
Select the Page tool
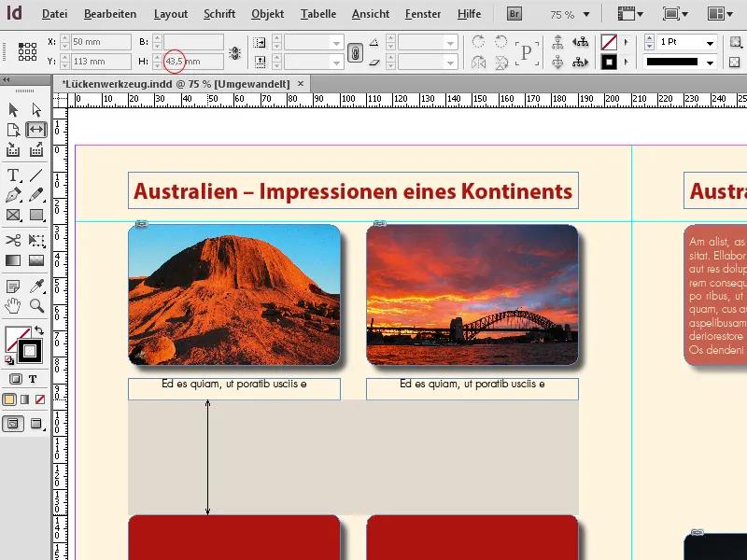click(13, 130)
